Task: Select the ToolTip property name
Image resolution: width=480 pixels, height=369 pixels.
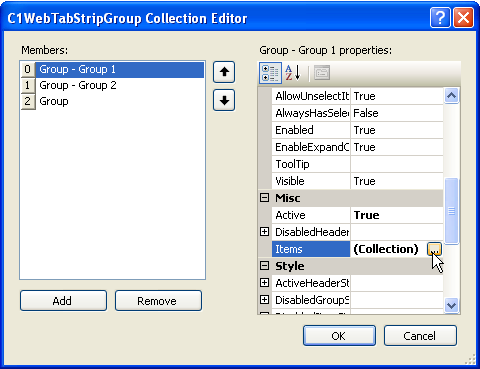Action: [311, 164]
